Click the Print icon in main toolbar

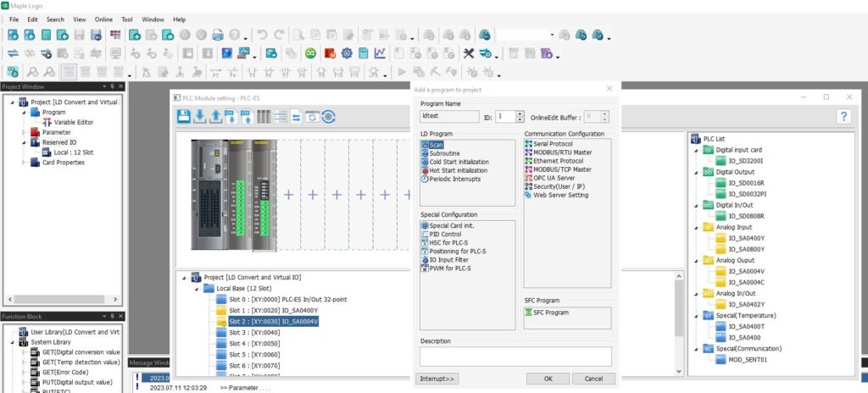(218, 35)
